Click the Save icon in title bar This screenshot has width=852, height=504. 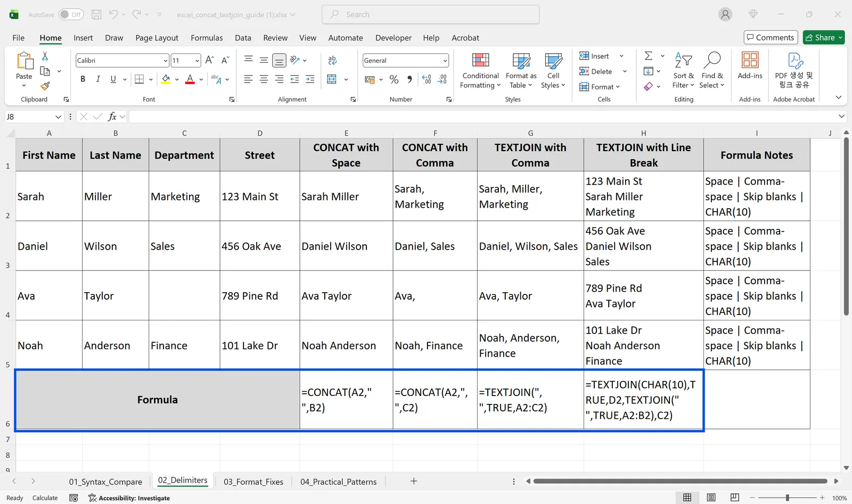pos(96,14)
